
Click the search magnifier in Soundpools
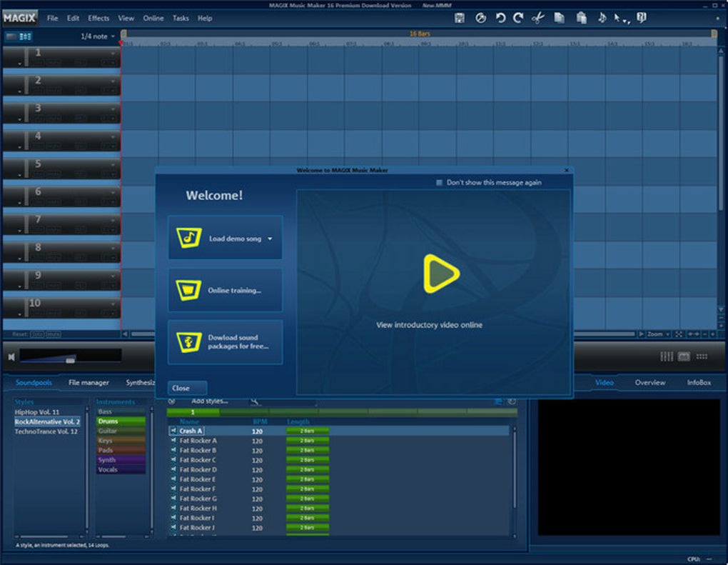(254, 401)
